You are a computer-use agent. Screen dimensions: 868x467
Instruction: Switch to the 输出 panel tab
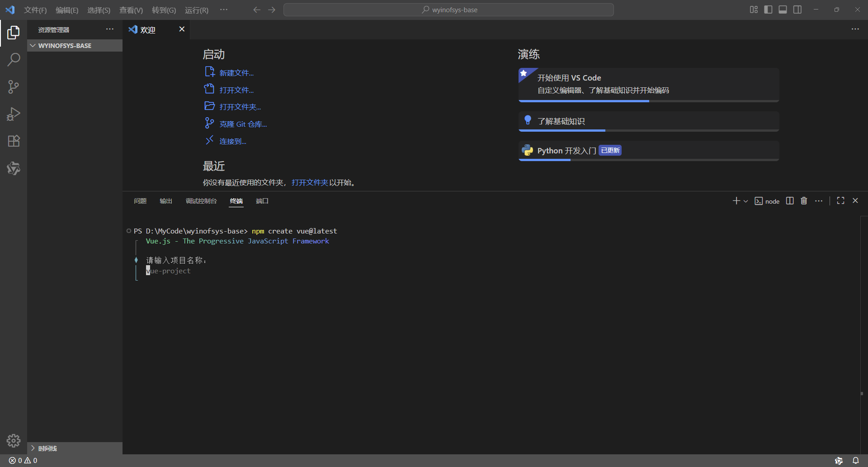point(166,201)
